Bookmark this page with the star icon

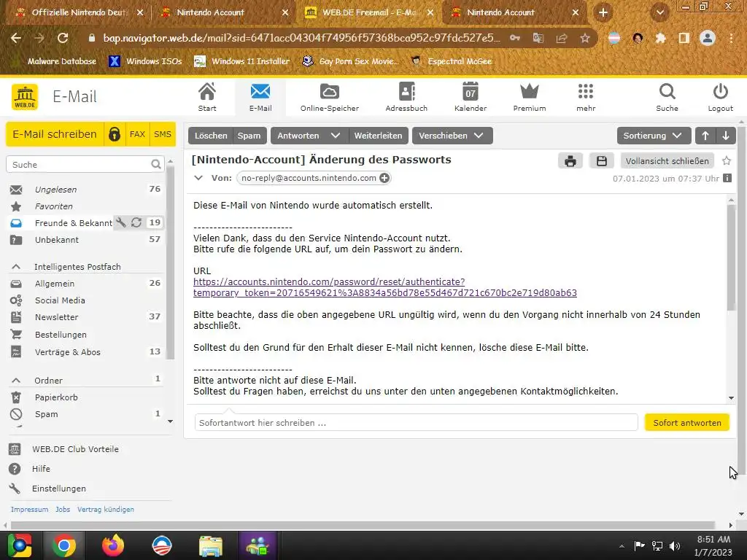pos(585,38)
